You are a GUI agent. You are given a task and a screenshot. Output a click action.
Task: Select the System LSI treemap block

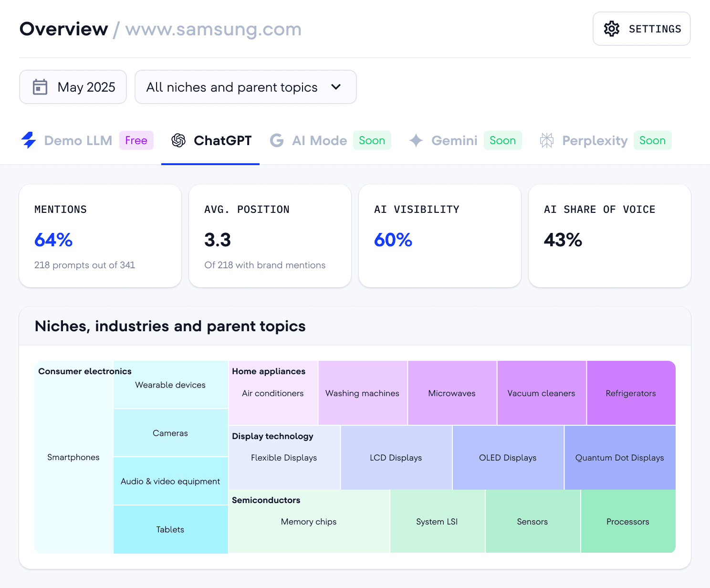[438, 522]
